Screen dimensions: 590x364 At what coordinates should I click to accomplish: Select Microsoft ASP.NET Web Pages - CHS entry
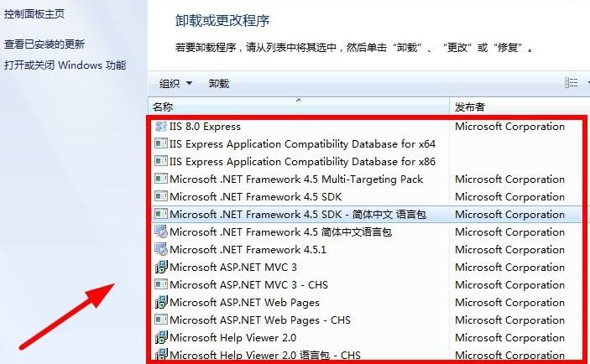point(259,320)
